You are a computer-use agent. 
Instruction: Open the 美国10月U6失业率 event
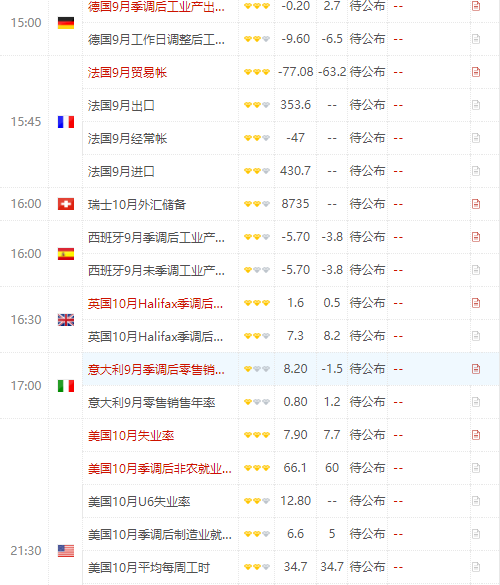tap(139, 501)
